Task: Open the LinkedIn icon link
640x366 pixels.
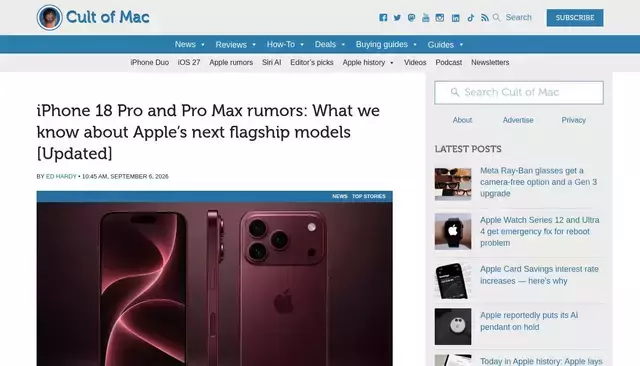Action: click(456, 18)
